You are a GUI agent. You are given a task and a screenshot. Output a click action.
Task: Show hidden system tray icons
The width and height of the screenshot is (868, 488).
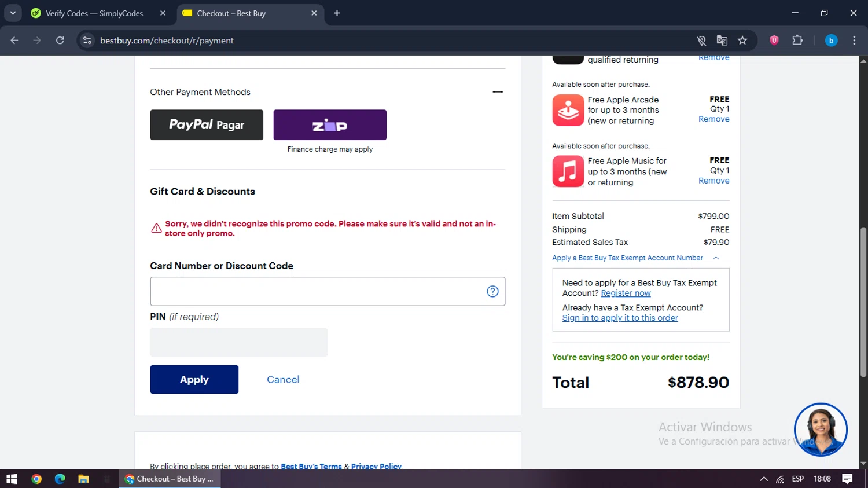pos(764,479)
